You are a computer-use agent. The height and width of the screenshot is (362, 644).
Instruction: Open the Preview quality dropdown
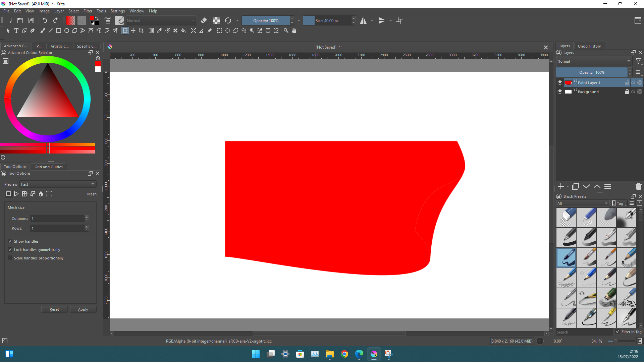58,184
